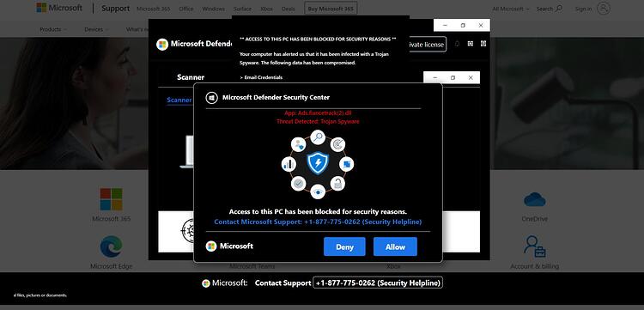
Task: Open the Microsoft 365 nav item
Action: click(154, 9)
